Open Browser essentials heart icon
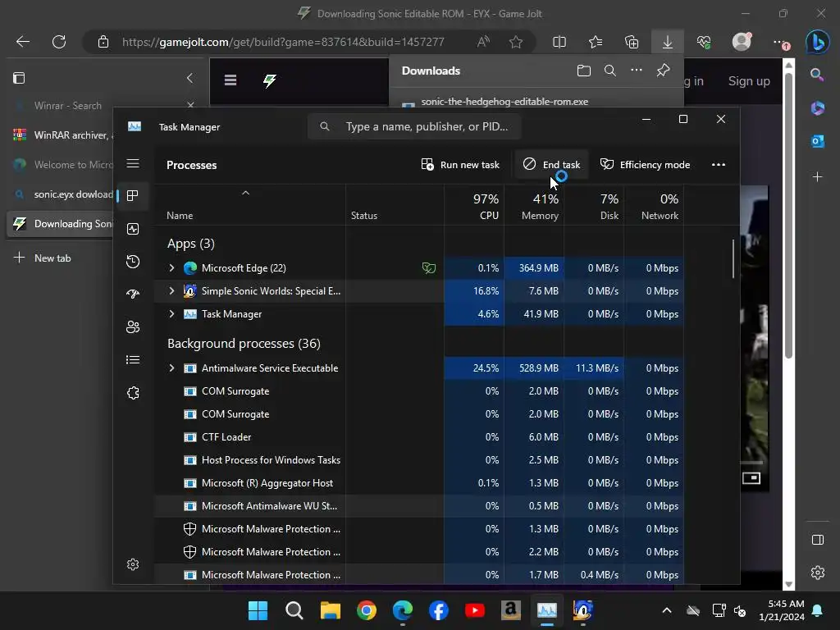This screenshot has width=840, height=630. click(704, 42)
